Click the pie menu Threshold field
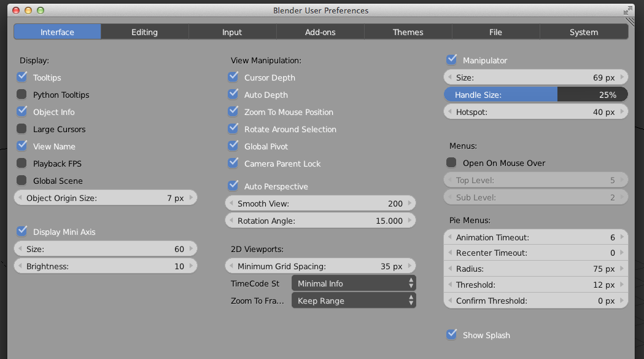Image resolution: width=644 pixels, height=359 pixels. [535, 285]
